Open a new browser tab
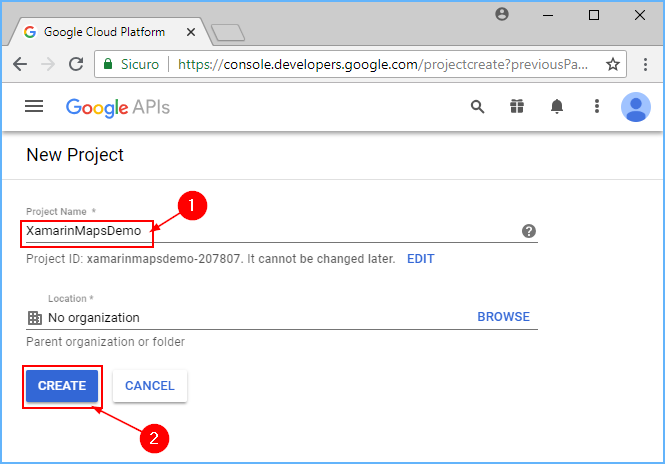The image size is (665, 464). (228, 32)
